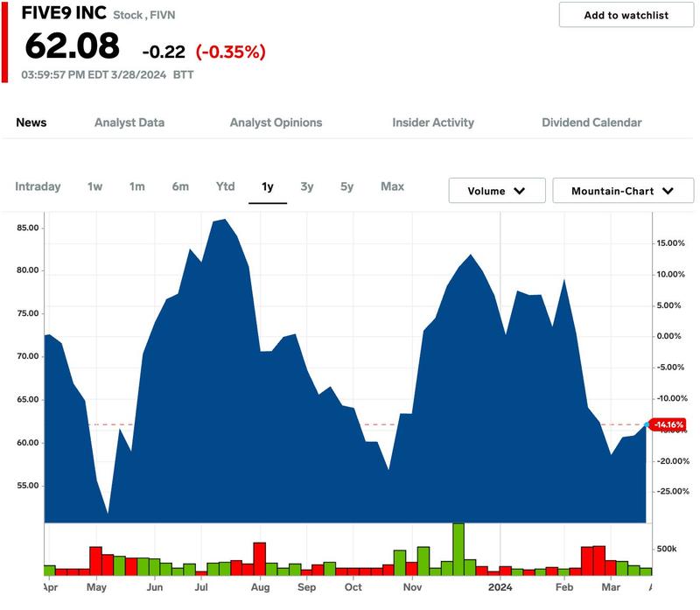This screenshot has height=610, width=700.
Task: Click the Oct label on the time axis
Action: click(x=353, y=587)
